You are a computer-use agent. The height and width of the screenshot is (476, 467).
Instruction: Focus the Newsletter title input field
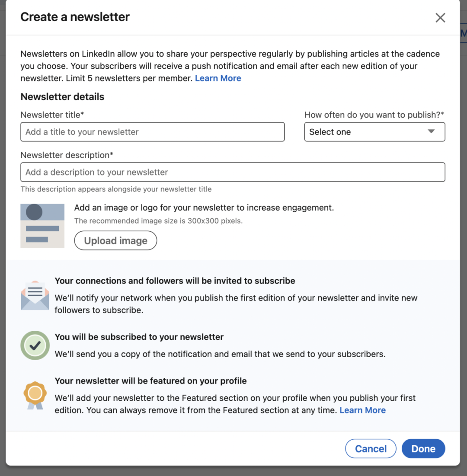pos(152,132)
